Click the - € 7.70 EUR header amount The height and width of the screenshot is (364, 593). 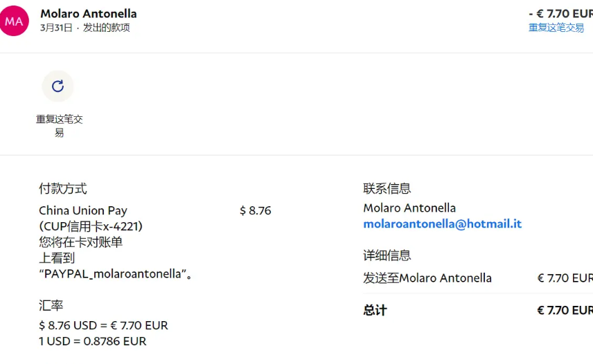561,14
